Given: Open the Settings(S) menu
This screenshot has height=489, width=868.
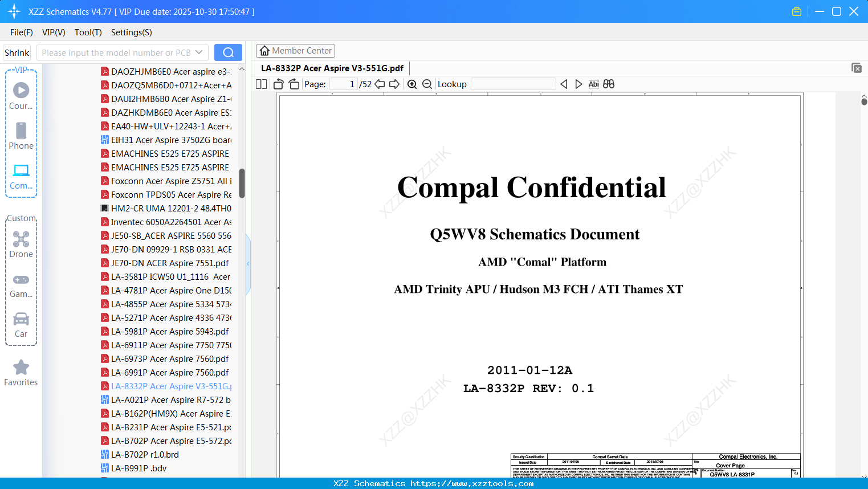Looking at the screenshot, I should pyautogui.click(x=132, y=32).
